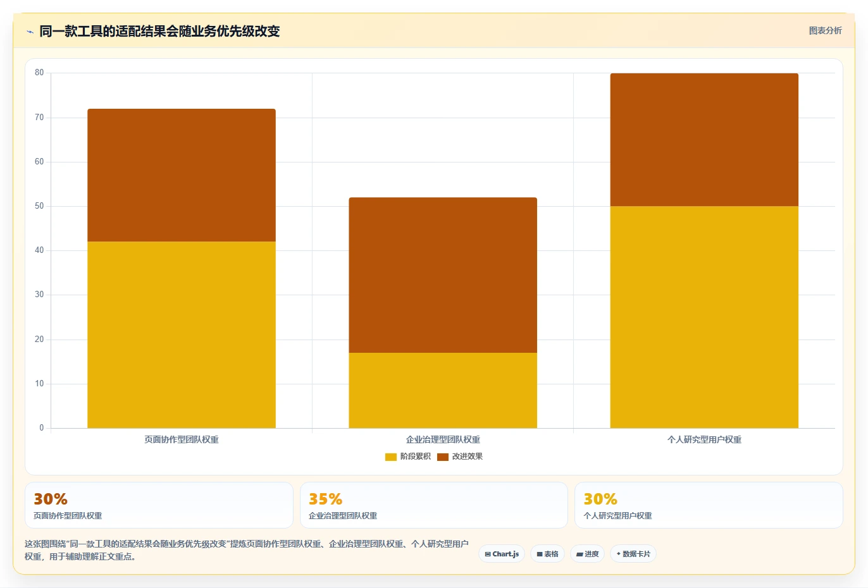Click the x-axis label 企业治理型团队权重

pos(443,439)
